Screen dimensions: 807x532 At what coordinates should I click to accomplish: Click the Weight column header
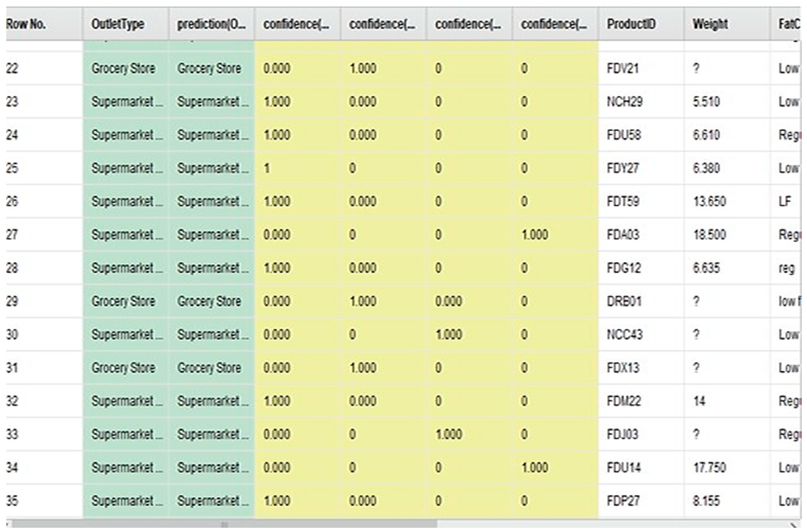coord(710,24)
